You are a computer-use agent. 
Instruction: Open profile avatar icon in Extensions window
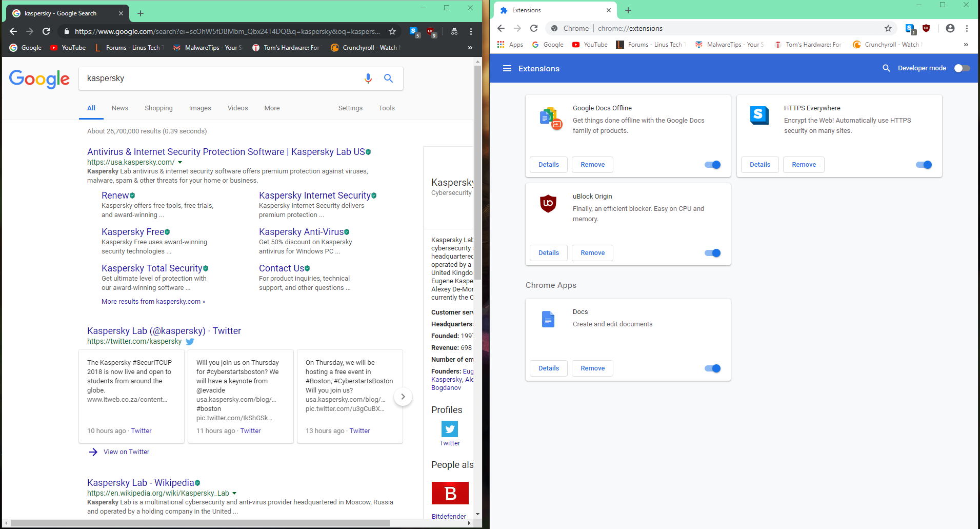(950, 28)
